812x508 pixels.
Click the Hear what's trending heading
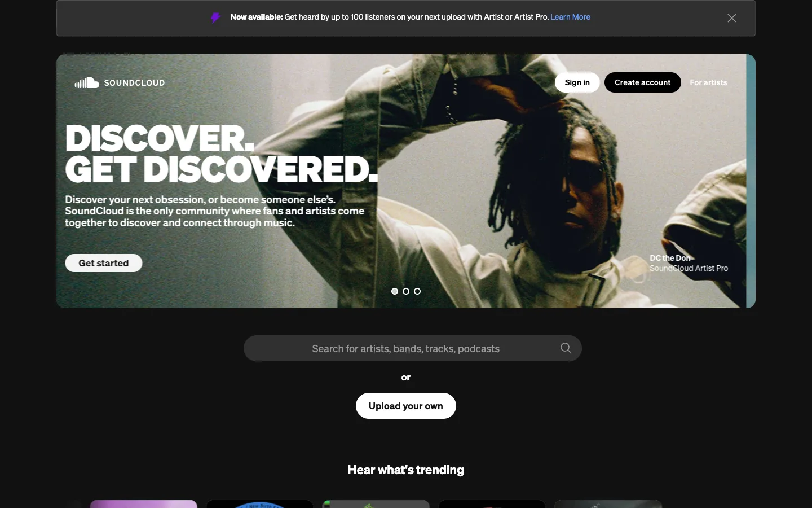coord(406,470)
